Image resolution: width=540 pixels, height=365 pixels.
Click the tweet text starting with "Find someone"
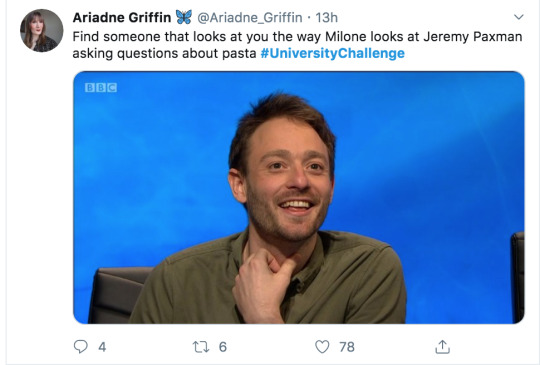tap(297, 45)
